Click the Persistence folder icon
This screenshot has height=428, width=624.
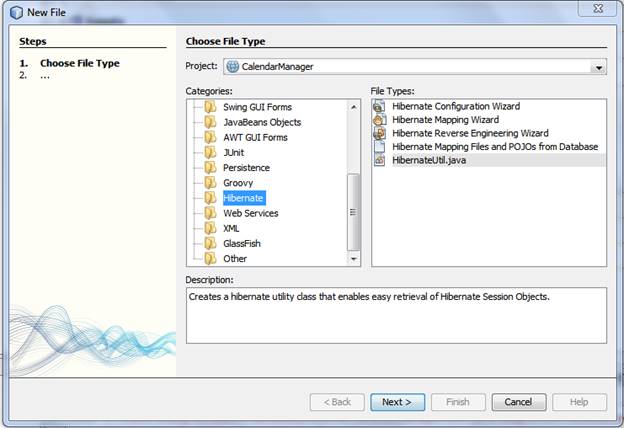pyautogui.click(x=211, y=168)
